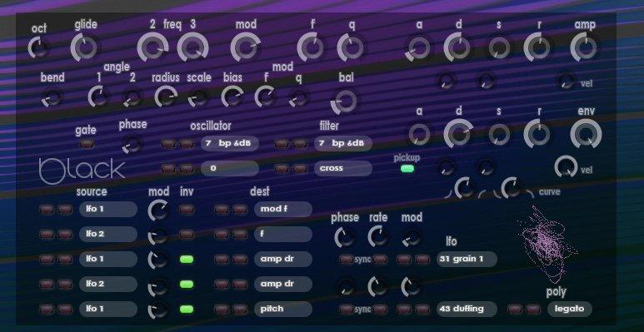Disable inv for lfo 1 to amp dr
644x332 pixels.
click(187, 260)
